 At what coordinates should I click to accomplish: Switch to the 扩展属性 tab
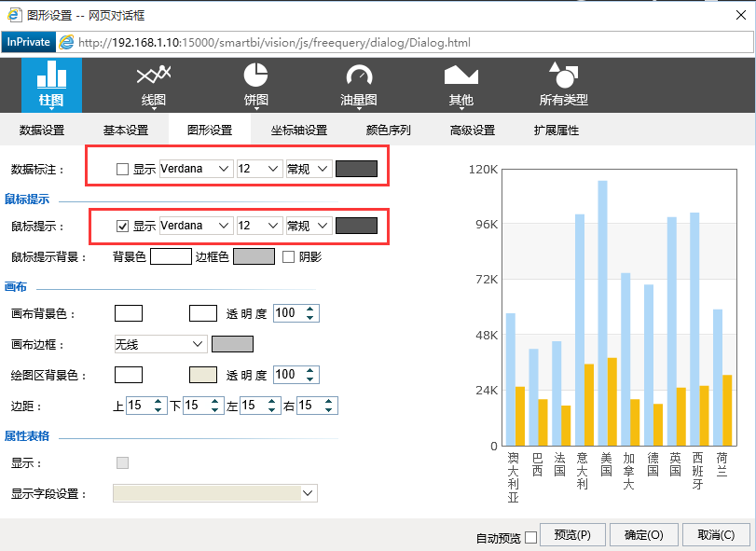[x=556, y=130]
